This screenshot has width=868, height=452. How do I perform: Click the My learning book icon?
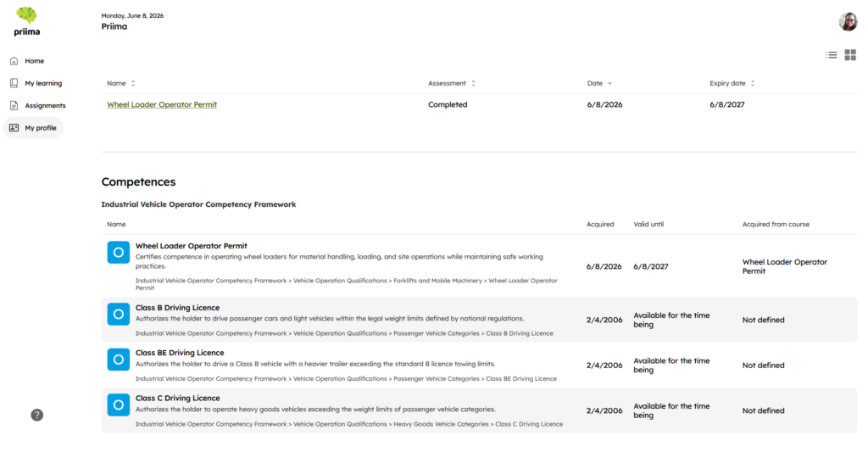[x=14, y=83]
